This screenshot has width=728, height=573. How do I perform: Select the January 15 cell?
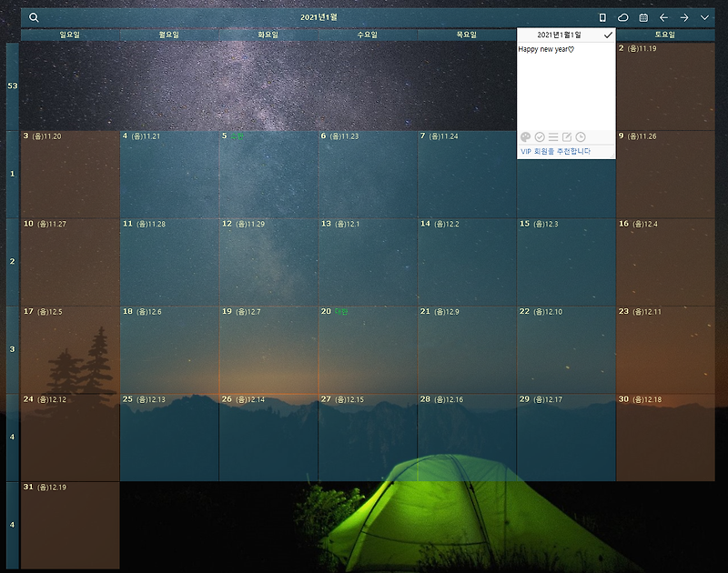tap(566, 262)
